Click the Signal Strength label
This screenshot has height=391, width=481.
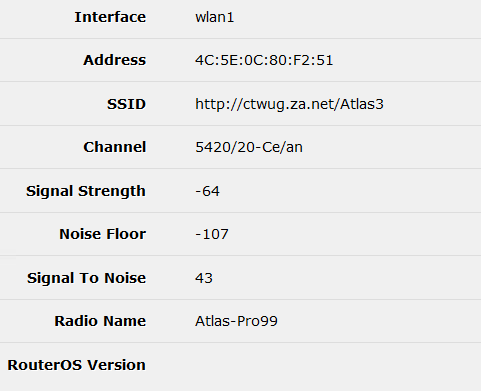pos(86,191)
